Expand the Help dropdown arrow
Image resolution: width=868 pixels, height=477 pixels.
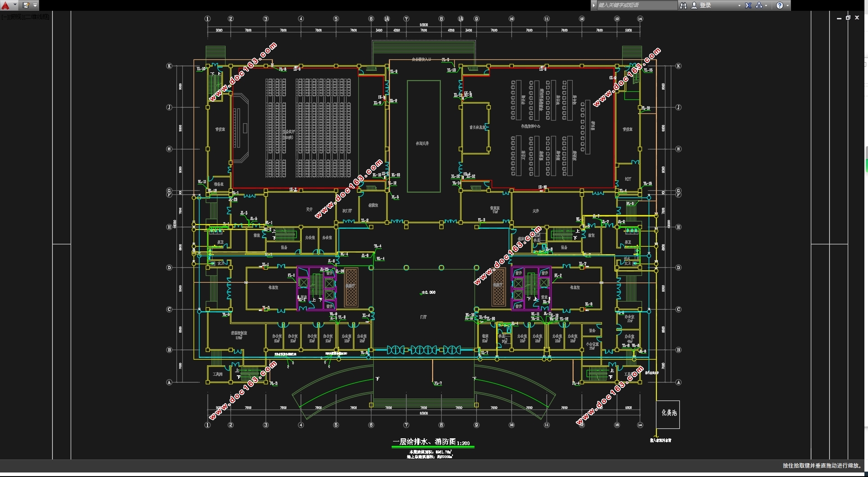tap(787, 5)
